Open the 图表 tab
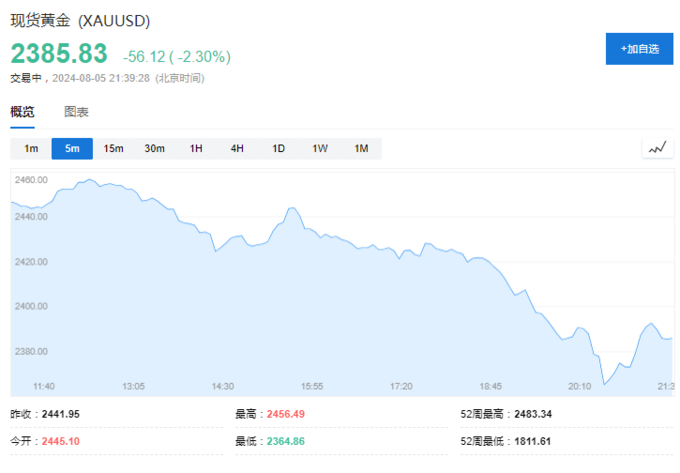This screenshot has width=680, height=473. pos(77,112)
